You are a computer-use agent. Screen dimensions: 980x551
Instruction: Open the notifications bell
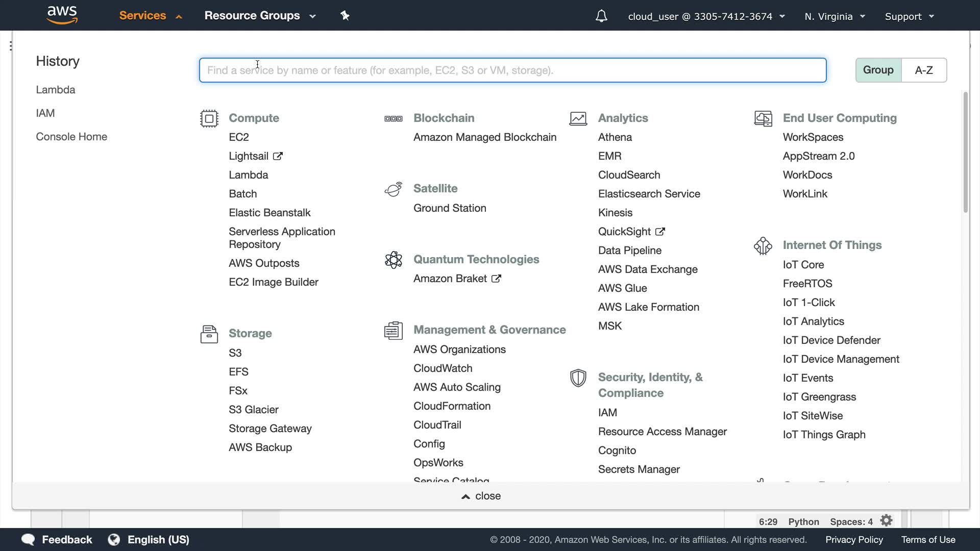click(601, 16)
